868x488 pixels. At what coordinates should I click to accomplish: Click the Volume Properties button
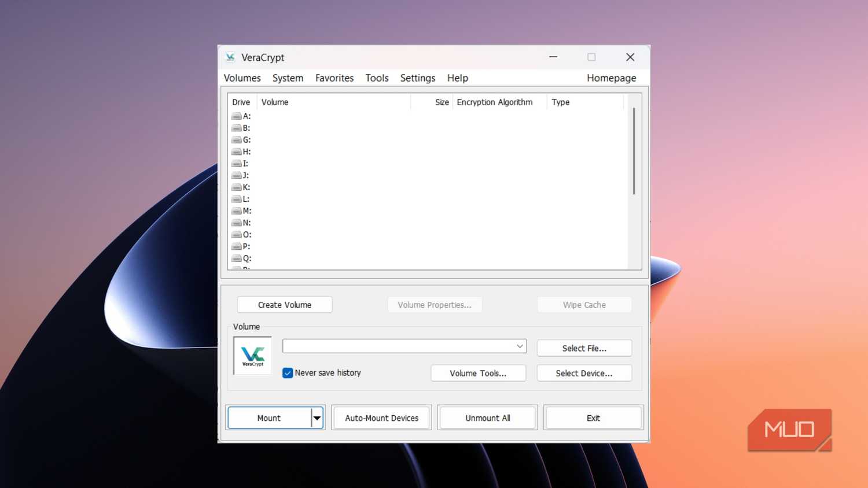tap(435, 305)
